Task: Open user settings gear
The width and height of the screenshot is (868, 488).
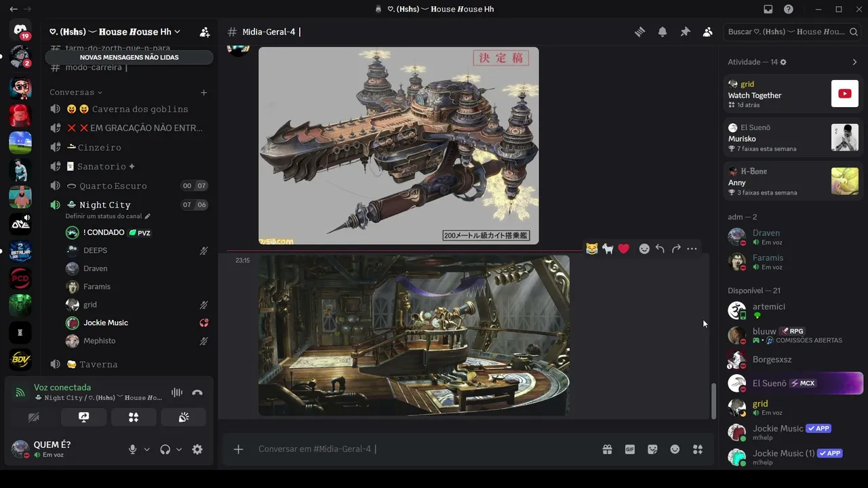Action: click(x=197, y=449)
